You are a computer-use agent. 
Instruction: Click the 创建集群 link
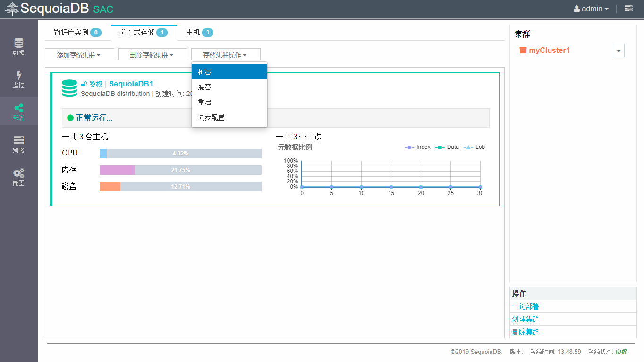525,319
